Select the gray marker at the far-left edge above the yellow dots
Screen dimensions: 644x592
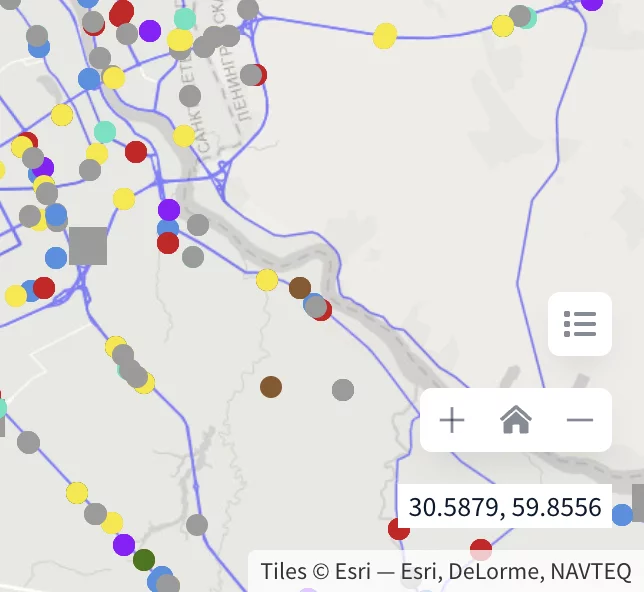[x=28, y=442]
